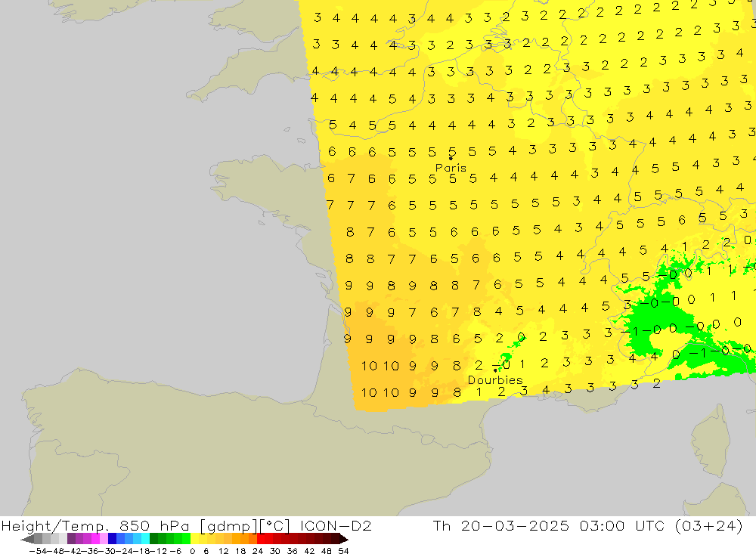The image size is (756, 554).
Task: Click the '-12' legend value
Action: (158, 551)
